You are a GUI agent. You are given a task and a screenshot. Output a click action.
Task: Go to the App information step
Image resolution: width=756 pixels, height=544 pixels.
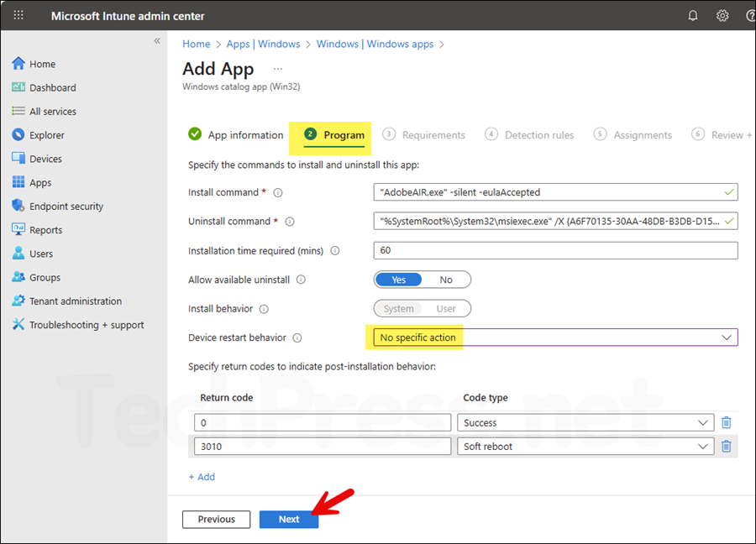click(236, 135)
